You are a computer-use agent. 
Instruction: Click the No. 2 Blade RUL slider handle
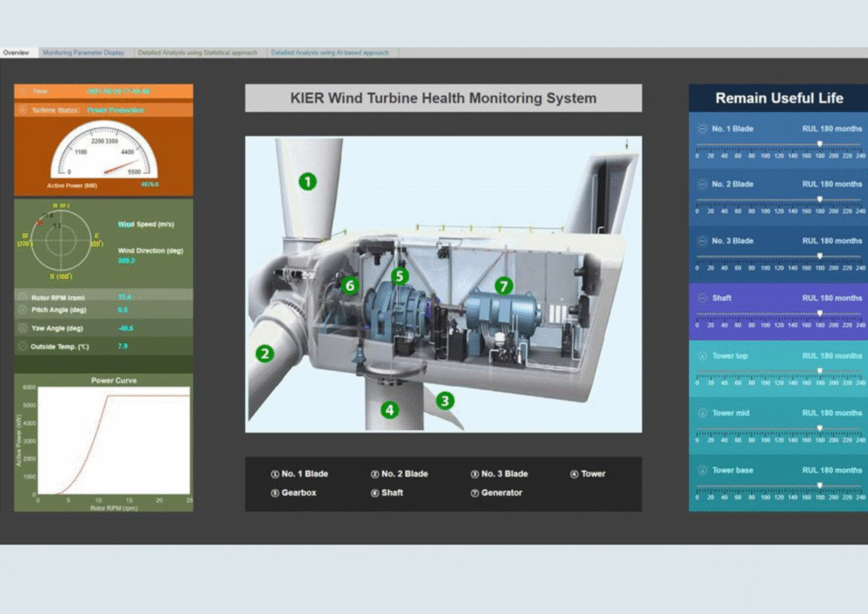[820, 198]
